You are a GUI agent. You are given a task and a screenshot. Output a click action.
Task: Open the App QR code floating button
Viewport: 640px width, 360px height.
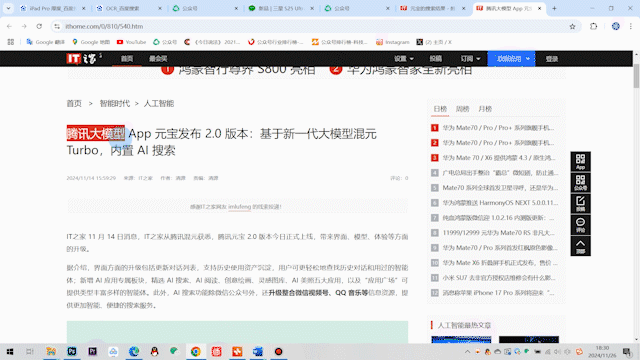point(580,162)
